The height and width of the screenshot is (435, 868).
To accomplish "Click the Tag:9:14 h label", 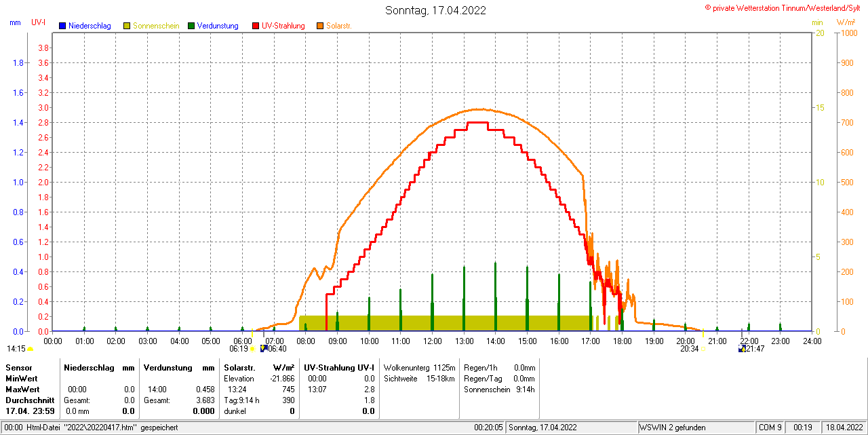I will pos(242,400).
